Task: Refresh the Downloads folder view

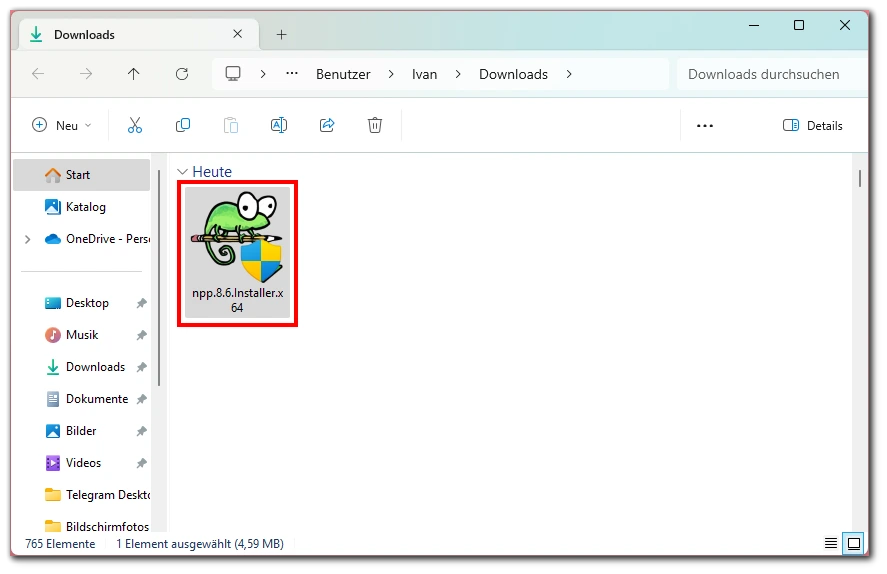Action: pyautogui.click(x=182, y=74)
